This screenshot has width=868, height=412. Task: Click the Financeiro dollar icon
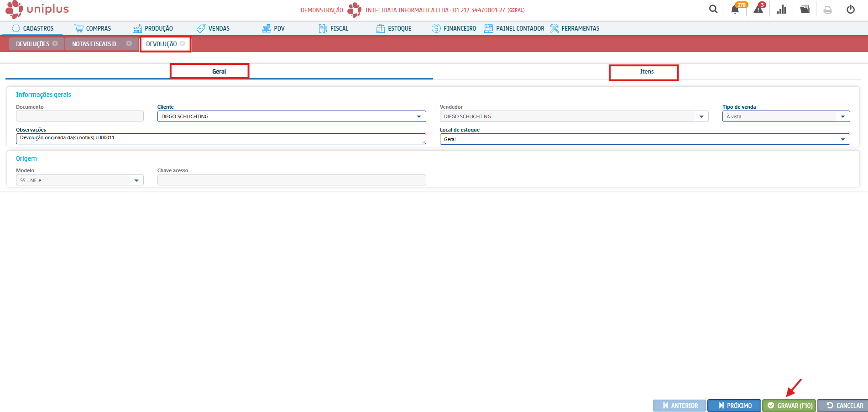pyautogui.click(x=436, y=28)
